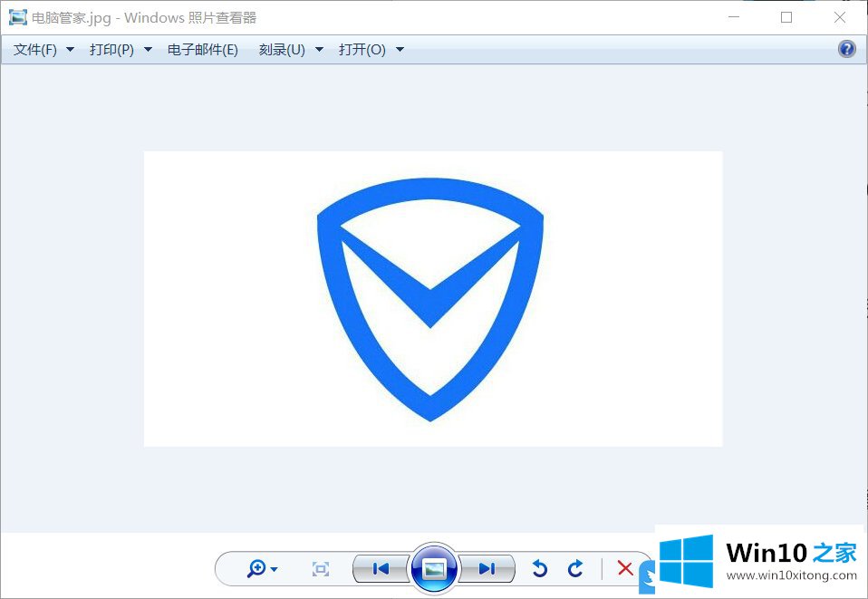Expand the zoom magnifier dropdown arrow

(274, 569)
